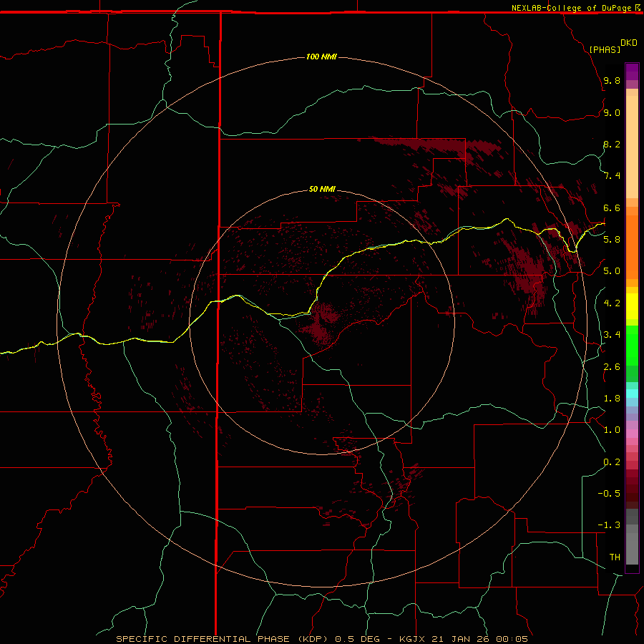Select the 4.2 legend value

[x=612, y=303]
